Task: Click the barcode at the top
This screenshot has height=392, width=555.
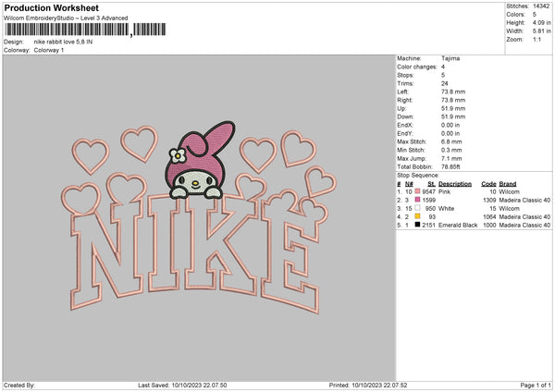Action: [84, 30]
